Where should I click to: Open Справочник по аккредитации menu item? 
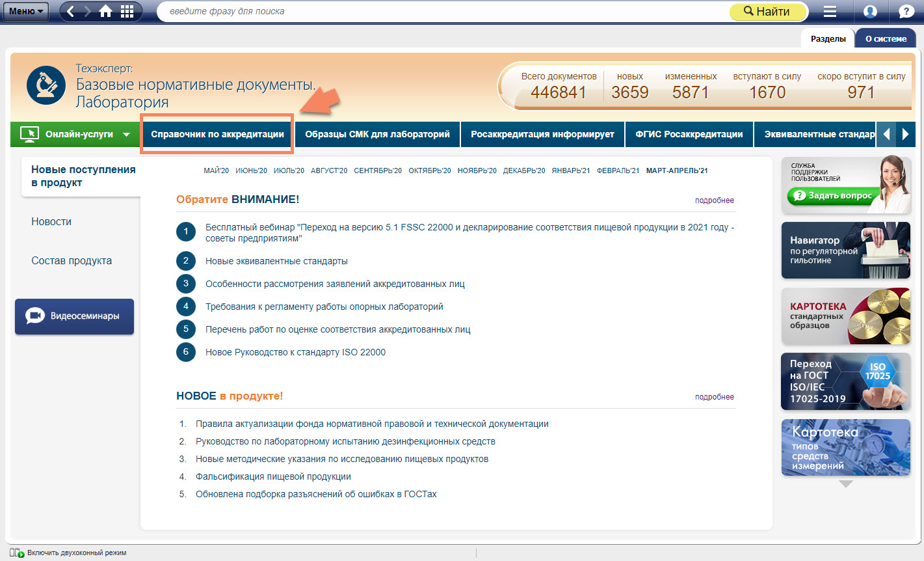tap(217, 134)
